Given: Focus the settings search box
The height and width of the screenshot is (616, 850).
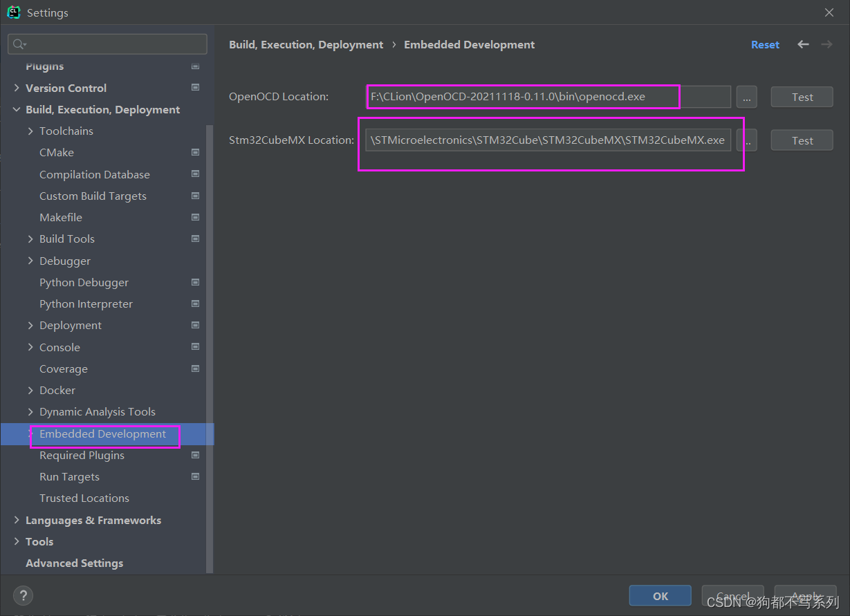Looking at the screenshot, I should (107, 44).
